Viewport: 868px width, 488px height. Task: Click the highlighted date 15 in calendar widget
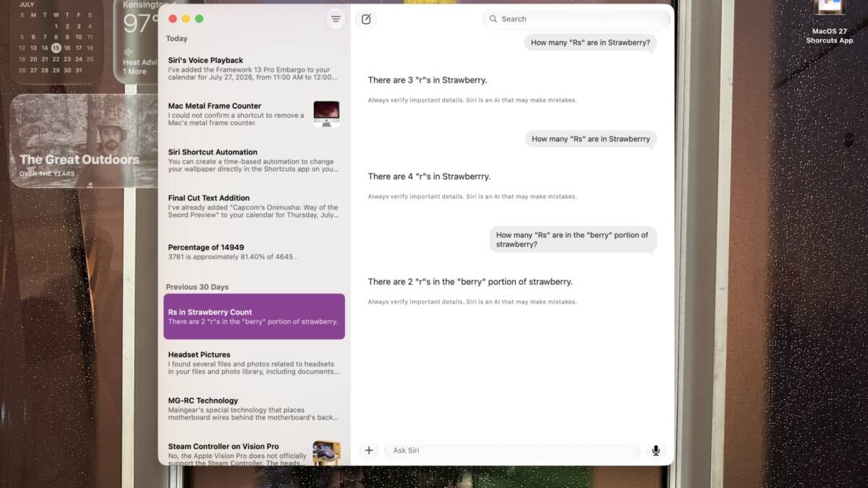pyautogui.click(x=56, y=48)
